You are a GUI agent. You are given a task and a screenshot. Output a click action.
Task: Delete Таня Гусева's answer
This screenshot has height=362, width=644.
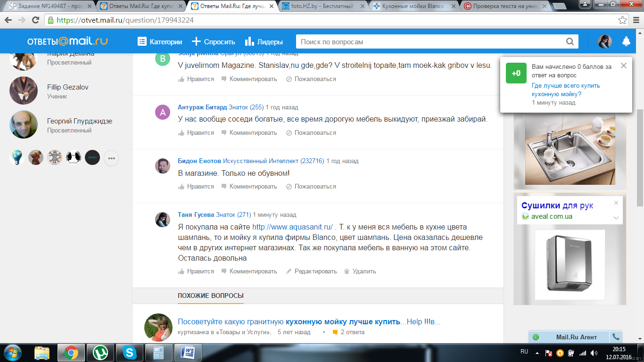point(360,271)
